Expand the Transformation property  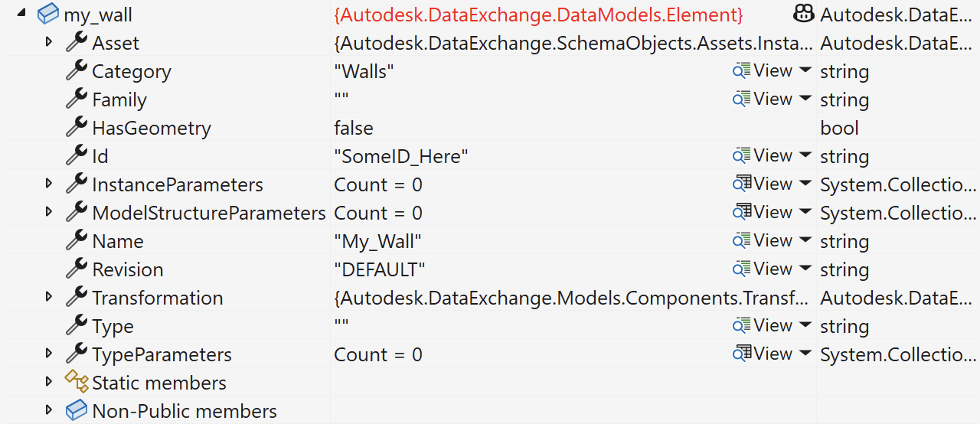(x=49, y=297)
